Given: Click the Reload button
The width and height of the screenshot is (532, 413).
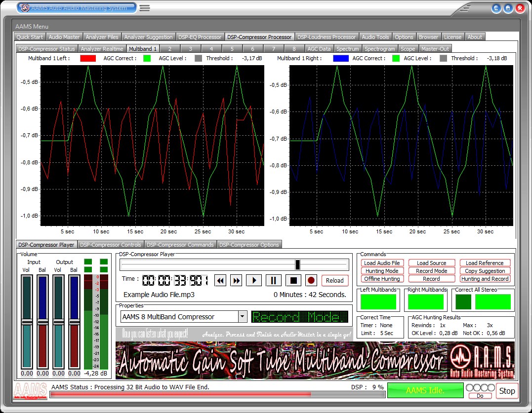Looking at the screenshot, I should pyautogui.click(x=334, y=281).
